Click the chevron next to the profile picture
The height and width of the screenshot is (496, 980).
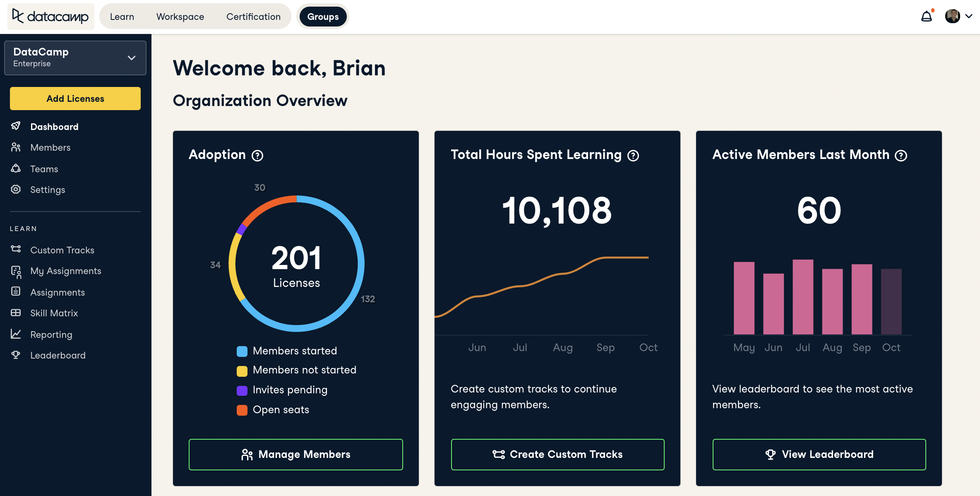tap(969, 17)
